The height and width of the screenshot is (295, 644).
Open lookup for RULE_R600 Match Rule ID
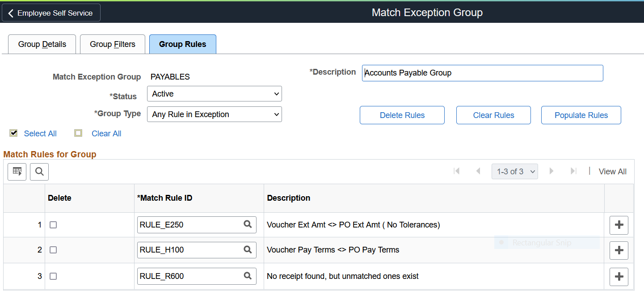(x=248, y=276)
